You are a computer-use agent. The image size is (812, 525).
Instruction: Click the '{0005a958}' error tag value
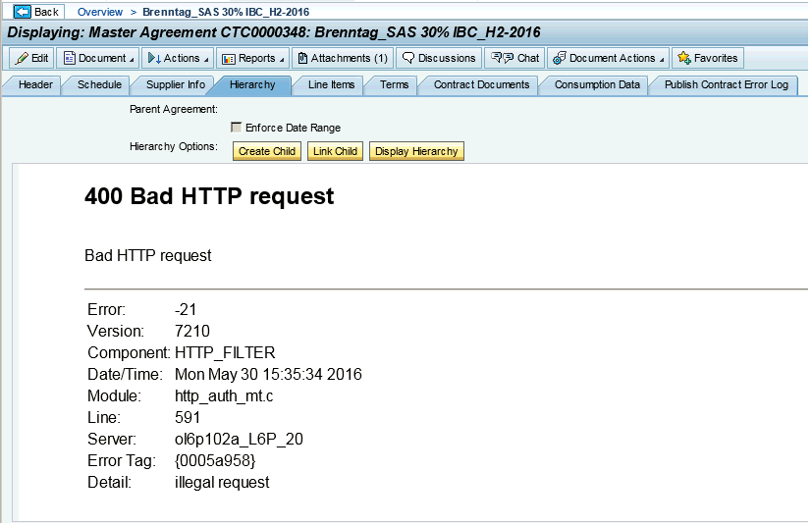coord(215,460)
